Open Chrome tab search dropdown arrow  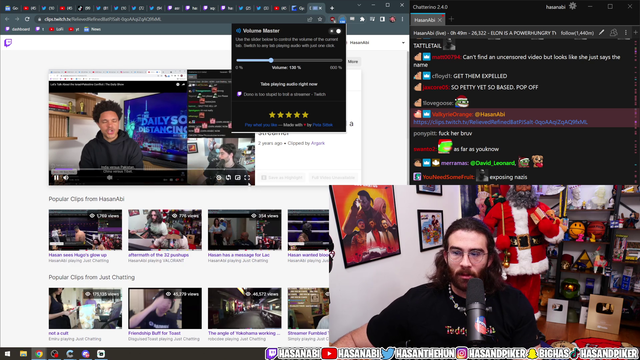[359, 6]
